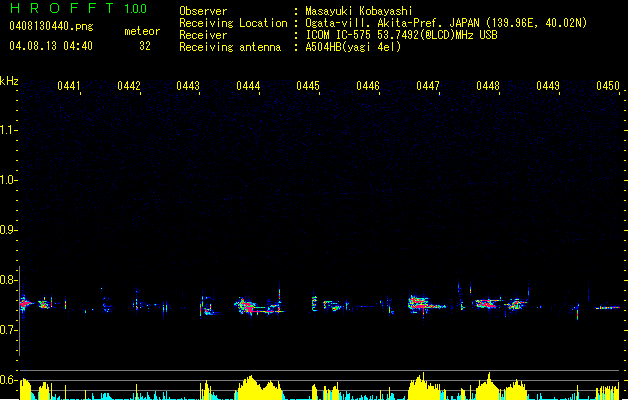
Task: Select the filename 0408130440.png
Action: tap(51, 26)
